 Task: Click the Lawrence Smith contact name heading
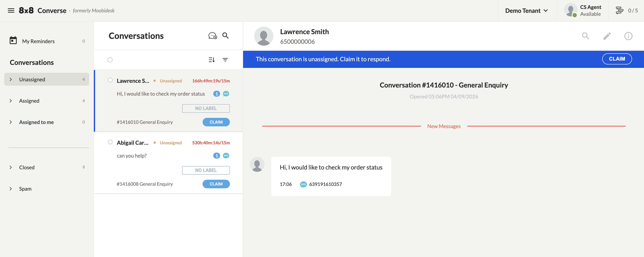coord(304,32)
